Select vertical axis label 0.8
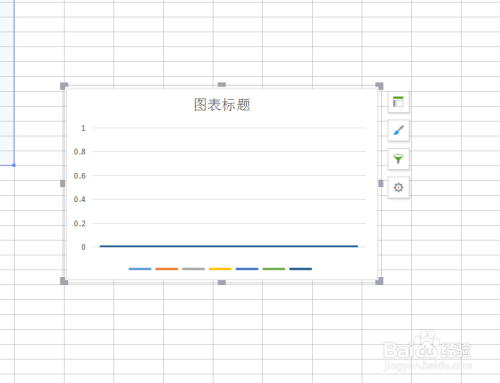The height and width of the screenshot is (383, 500). pos(80,152)
